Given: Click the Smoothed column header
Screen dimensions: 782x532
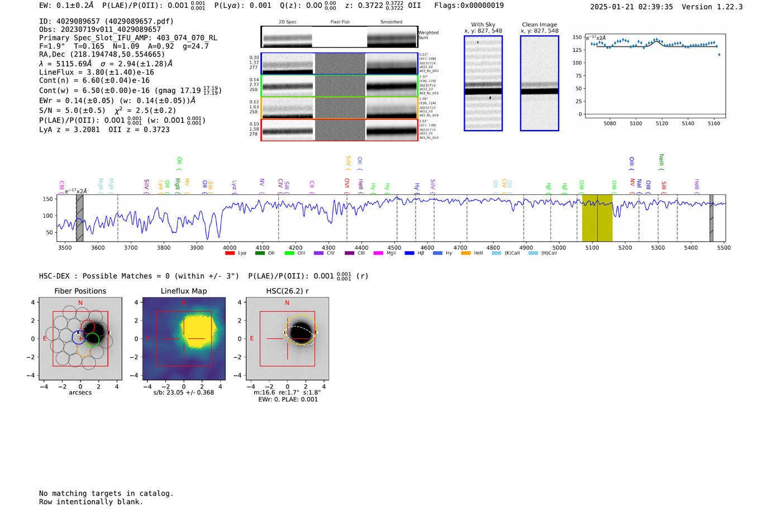Looking at the screenshot, I should (392, 22).
